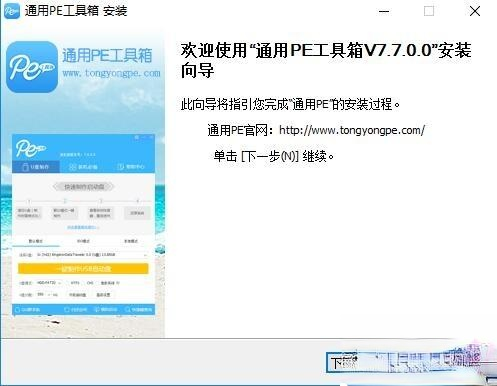Close the installer window
Screen dimensions: 497x386
[x=475, y=11]
